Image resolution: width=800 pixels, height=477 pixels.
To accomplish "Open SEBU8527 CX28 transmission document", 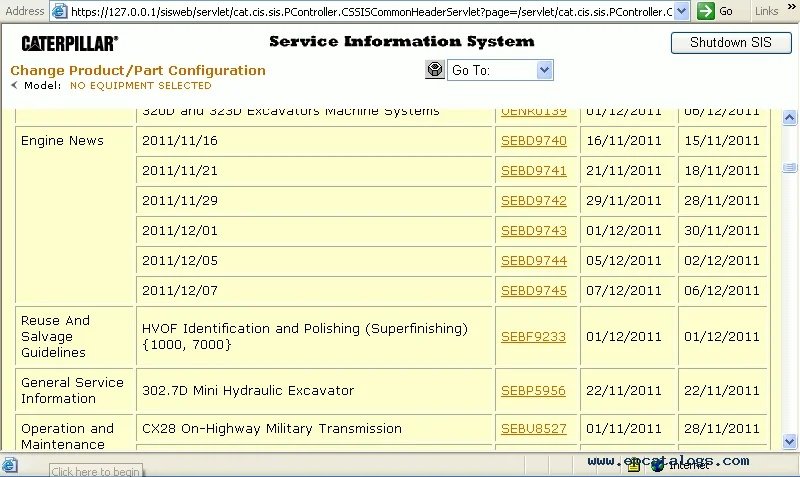I will (x=533, y=429).
